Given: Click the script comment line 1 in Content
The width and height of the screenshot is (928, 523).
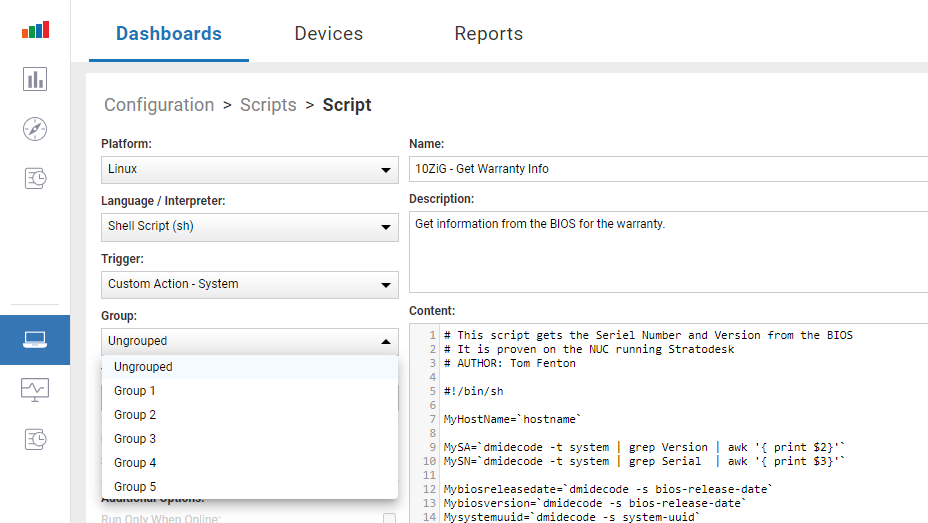Looking at the screenshot, I should 648,335.
